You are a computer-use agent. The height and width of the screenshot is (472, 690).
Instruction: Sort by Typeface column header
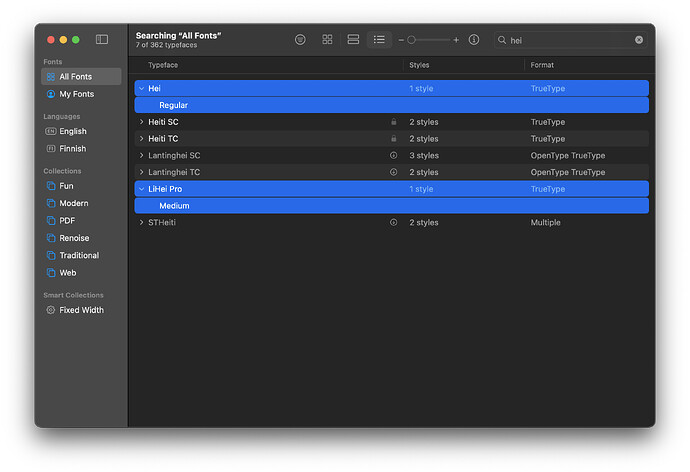[163, 65]
